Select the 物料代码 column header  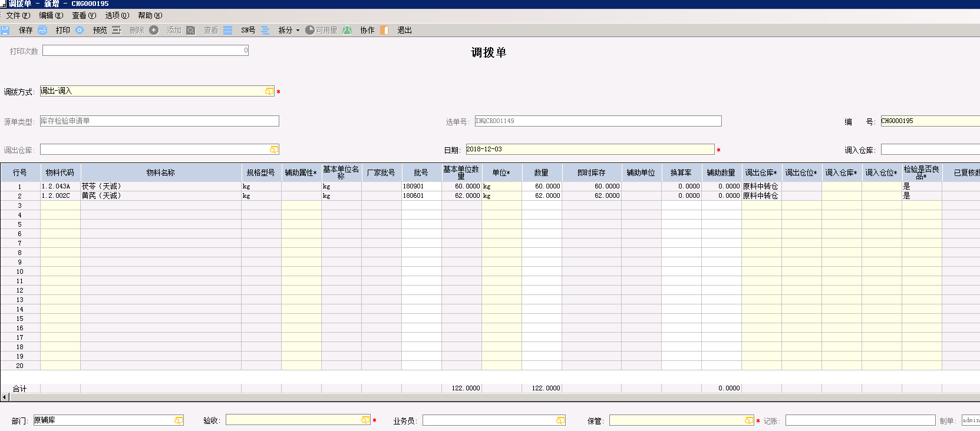tap(60, 173)
